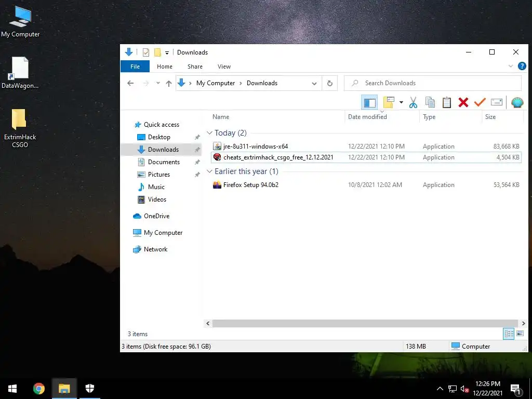Select the cheats_extrimhack_csgo_free_12.12.2021 file
Image resolution: width=532 pixels, height=399 pixels.
click(366, 157)
